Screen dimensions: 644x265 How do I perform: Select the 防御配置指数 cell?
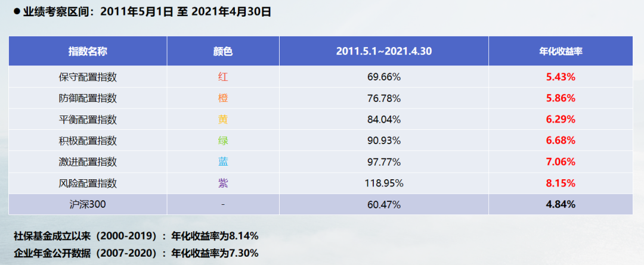[88, 98]
